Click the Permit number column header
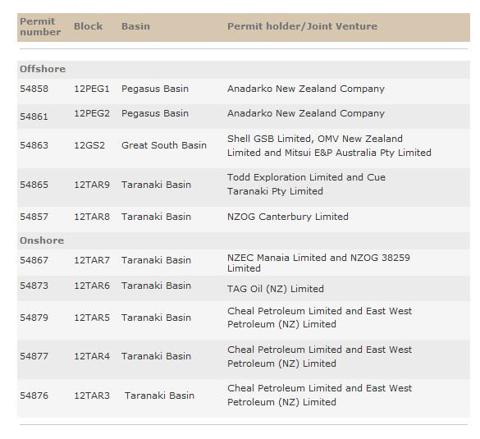This screenshot has width=480, height=439. 40,27
